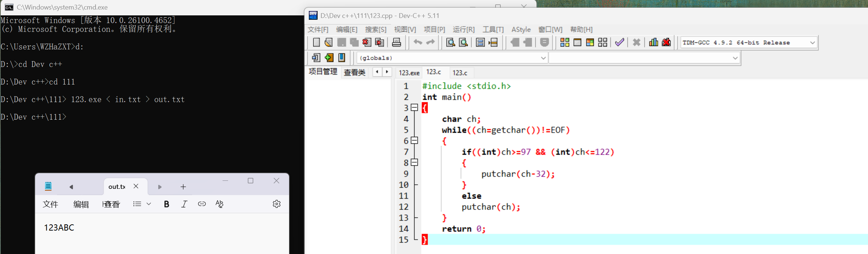
Task: Click the Goto bookmark icon
Action: [x=342, y=57]
